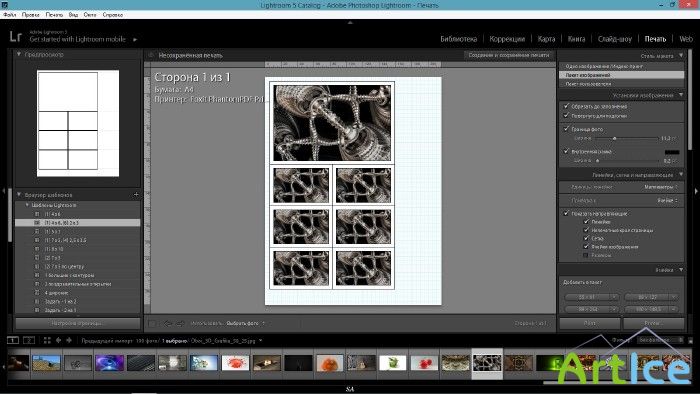Collapse the Шаблоны Lightroom folder
The width and height of the screenshot is (700, 394).
click(27, 205)
